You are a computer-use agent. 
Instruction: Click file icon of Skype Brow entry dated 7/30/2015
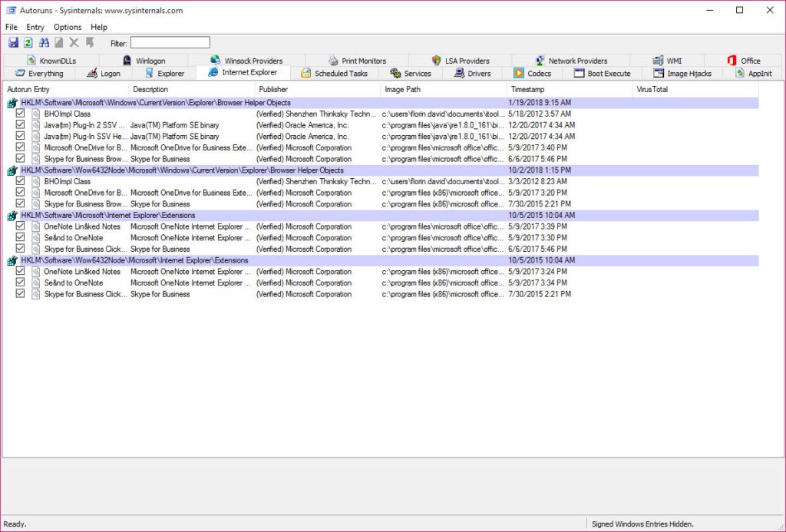[x=35, y=204]
